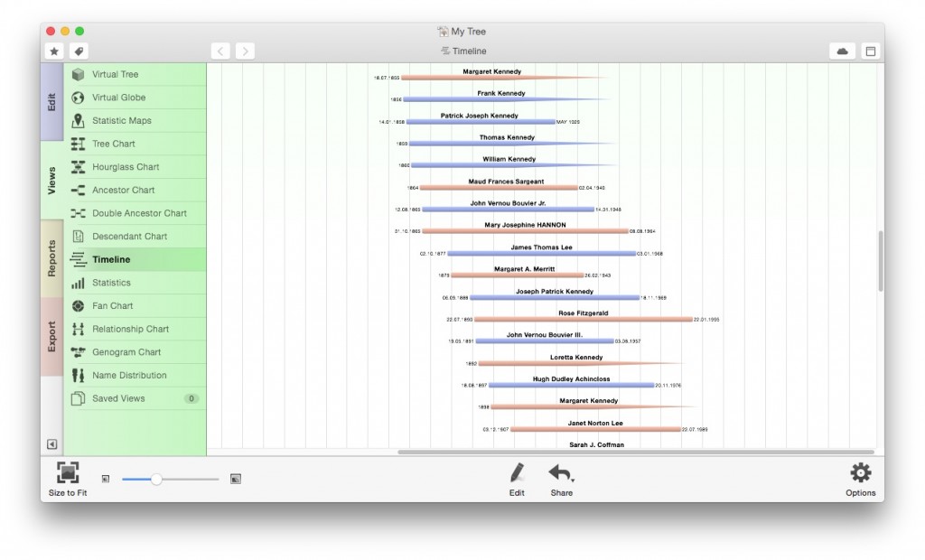Click the zoom out small icon
This screenshot has height=560, width=925.
click(x=106, y=479)
